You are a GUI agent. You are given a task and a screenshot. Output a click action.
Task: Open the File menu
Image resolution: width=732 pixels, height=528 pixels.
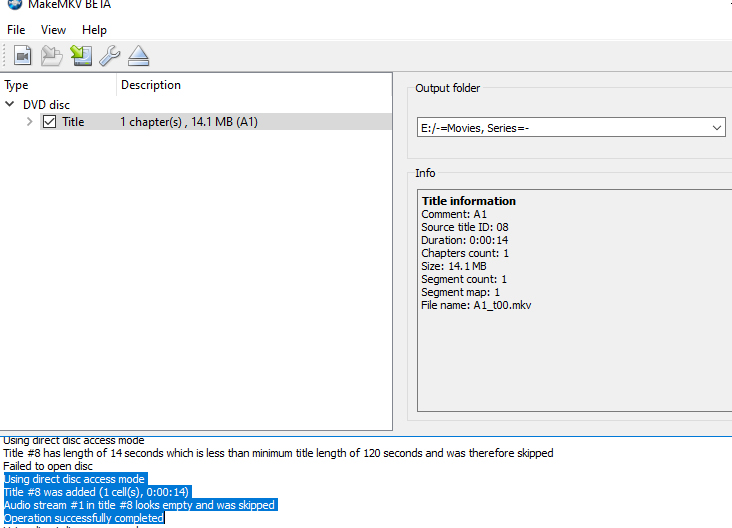point(16,30)
